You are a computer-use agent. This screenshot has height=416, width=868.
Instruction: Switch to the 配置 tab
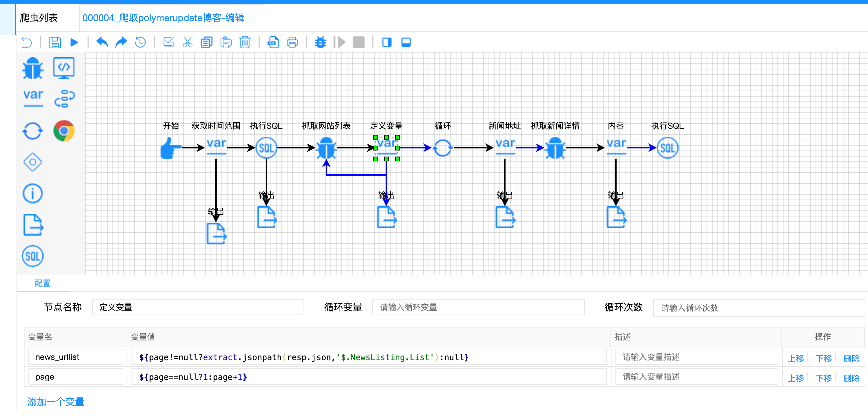pos(42,283)
